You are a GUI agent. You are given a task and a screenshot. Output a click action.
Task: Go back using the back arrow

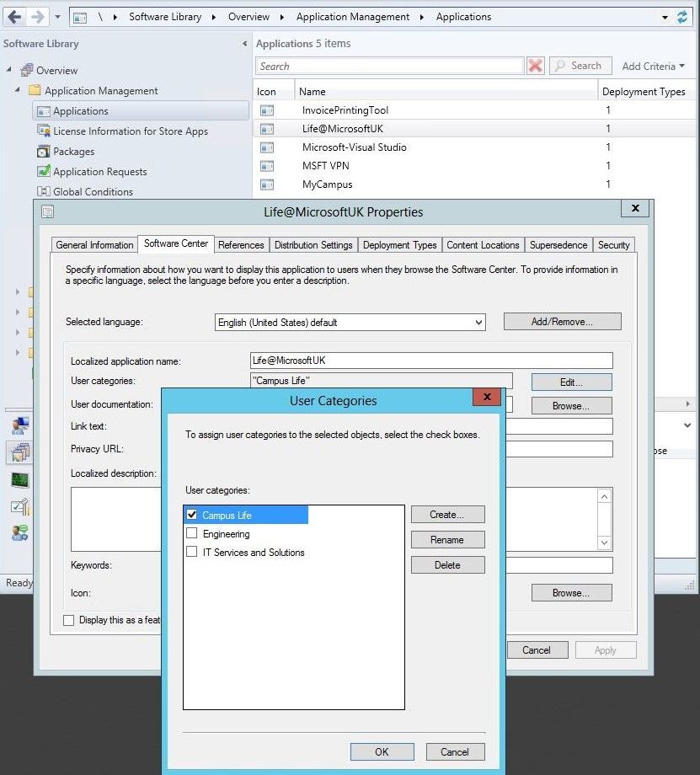pyautogui.click(x=14, y=18)
